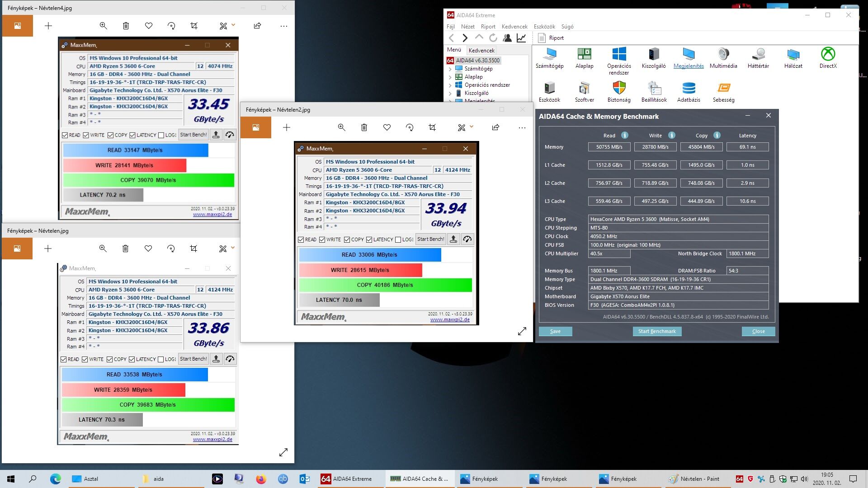Open the Megjelenítés category icon

click(x=689, y=58)
